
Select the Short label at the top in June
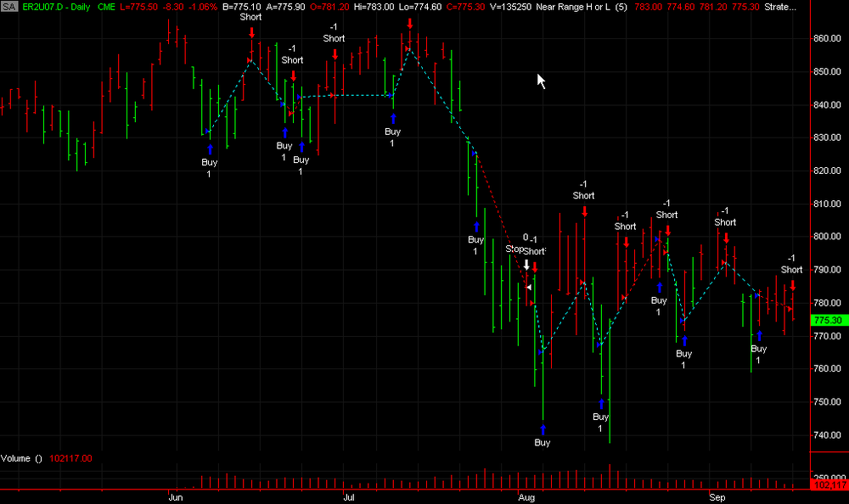click(x=250, y=17)
